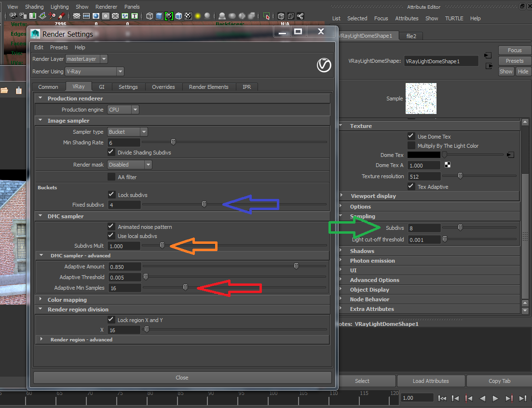Enable smooth shade all blue cube icon
Viewport: 532px width, 408px height.
coord(159,16)
